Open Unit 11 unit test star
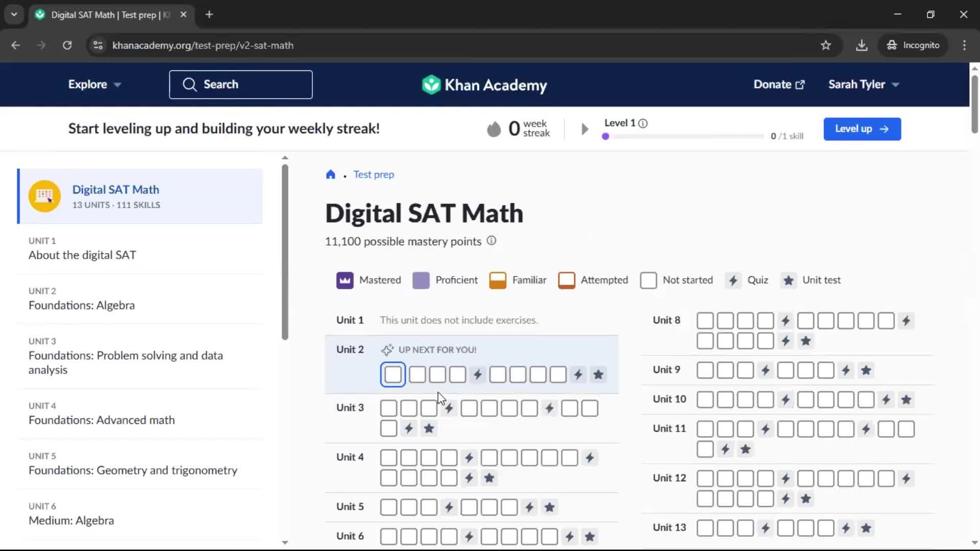This screenshot has width=980, height=551. [x=745, y=449]
